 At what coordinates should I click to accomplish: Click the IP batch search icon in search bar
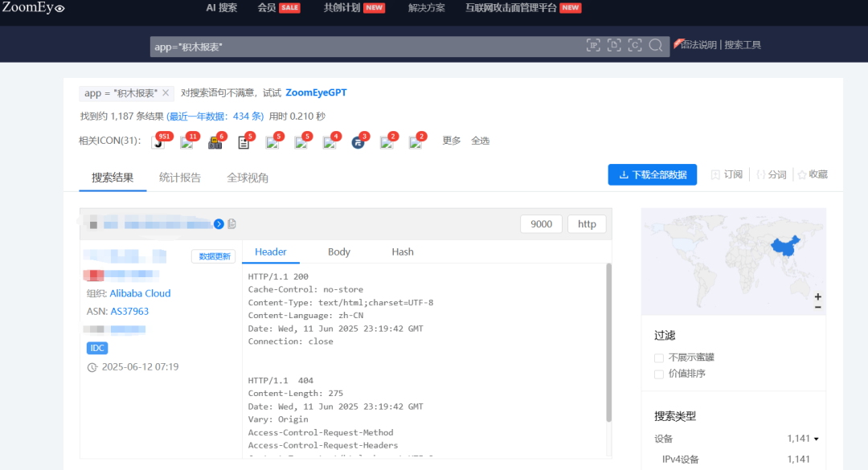point(593,46)
